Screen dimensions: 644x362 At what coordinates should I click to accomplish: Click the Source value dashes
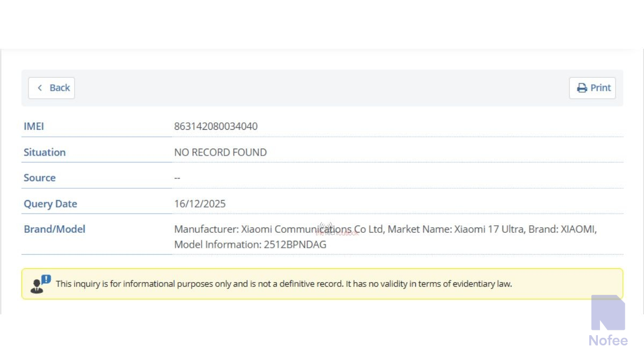click(x=177, y=178)
